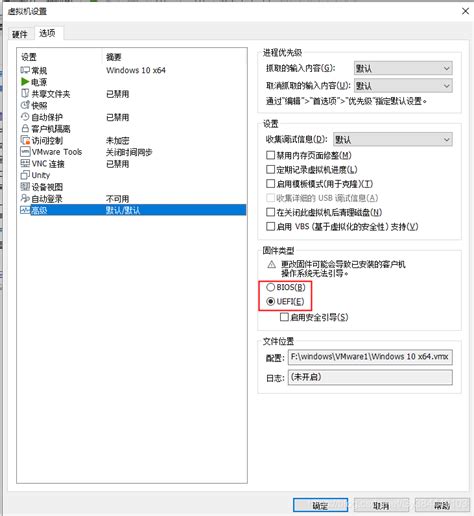Screen dimensions: 474x516
Task: Click the 共享文件夹 shared folders icon
Action: point(25,93)
